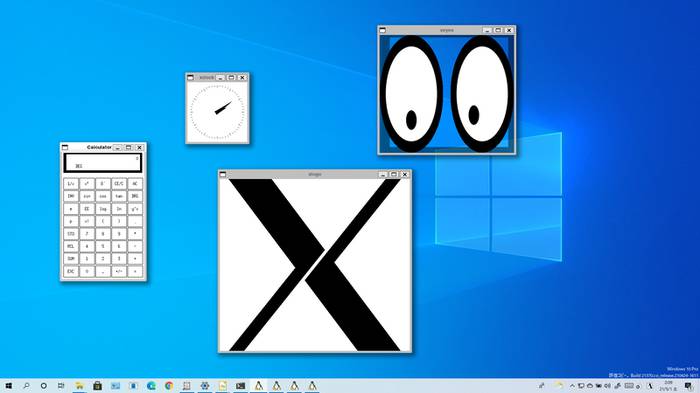Click the multiply key in Calculator

(x=135, y=234)
